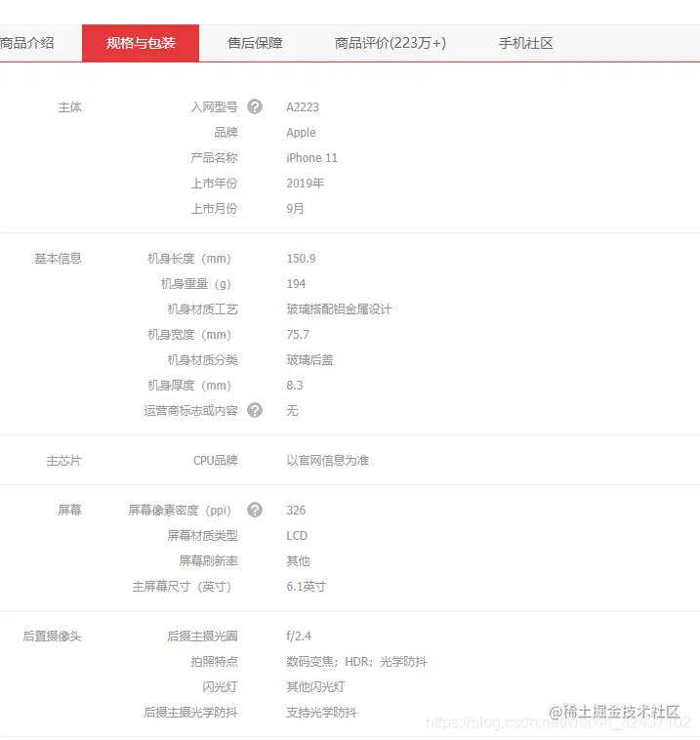This screenshot has width=700, height=740.
Task: Click the release month 9月
Action: click(295, 209)
